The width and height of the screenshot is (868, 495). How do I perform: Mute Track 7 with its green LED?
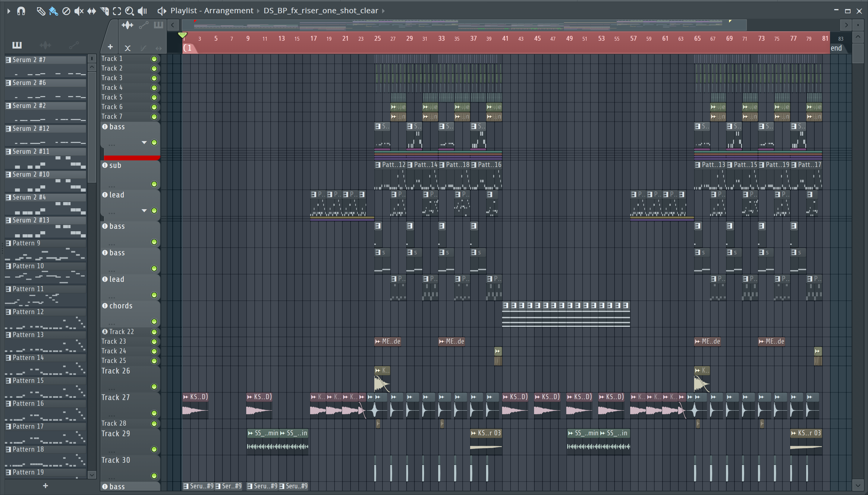[x=154, y=117]
